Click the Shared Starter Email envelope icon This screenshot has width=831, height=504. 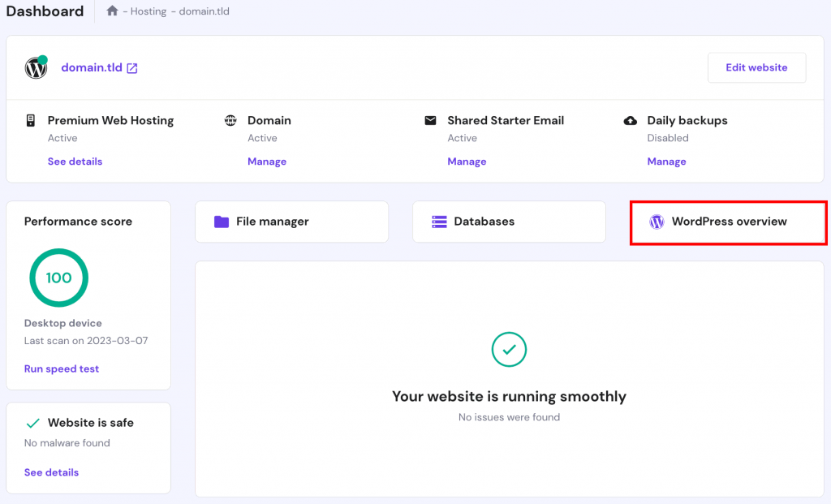[430, 120]
